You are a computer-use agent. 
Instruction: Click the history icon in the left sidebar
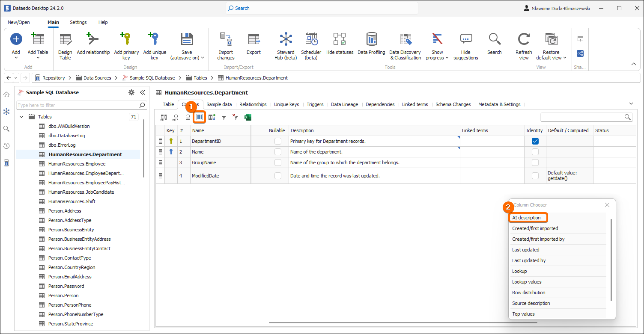tap(6, 146)
